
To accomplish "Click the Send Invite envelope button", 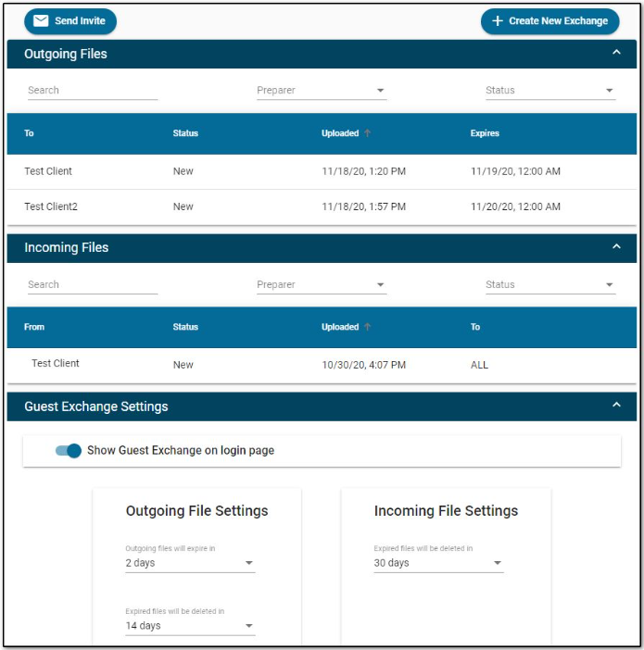I will click(70, 21).
